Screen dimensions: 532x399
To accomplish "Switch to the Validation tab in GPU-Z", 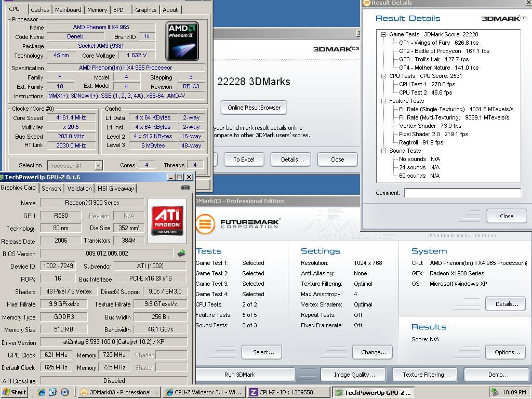I will click(79, 188).
